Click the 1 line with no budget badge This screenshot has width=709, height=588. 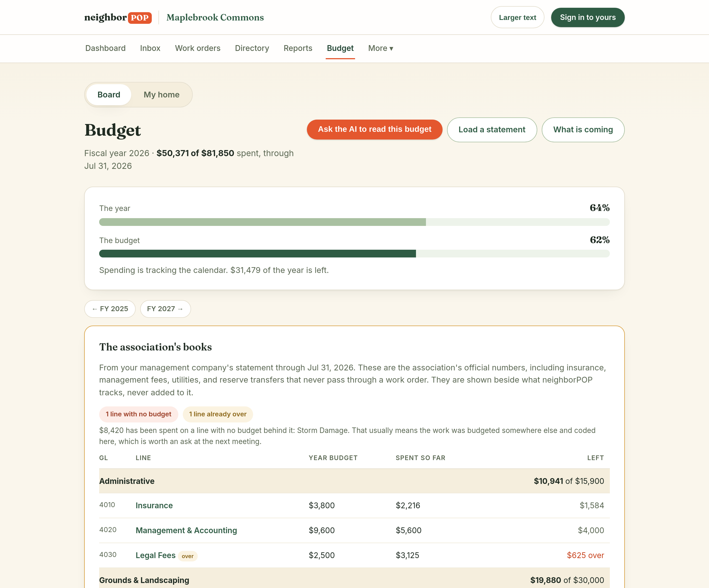pos(138,414)
